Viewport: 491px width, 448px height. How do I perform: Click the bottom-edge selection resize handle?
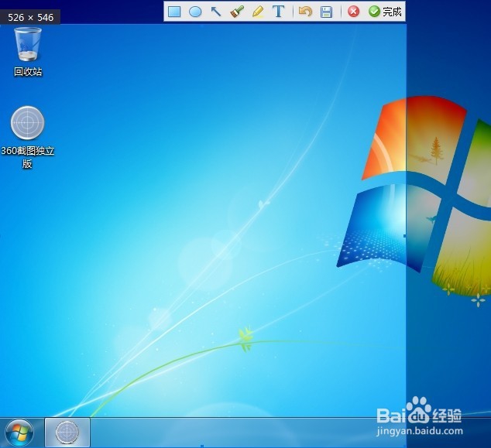coord(202,446)
